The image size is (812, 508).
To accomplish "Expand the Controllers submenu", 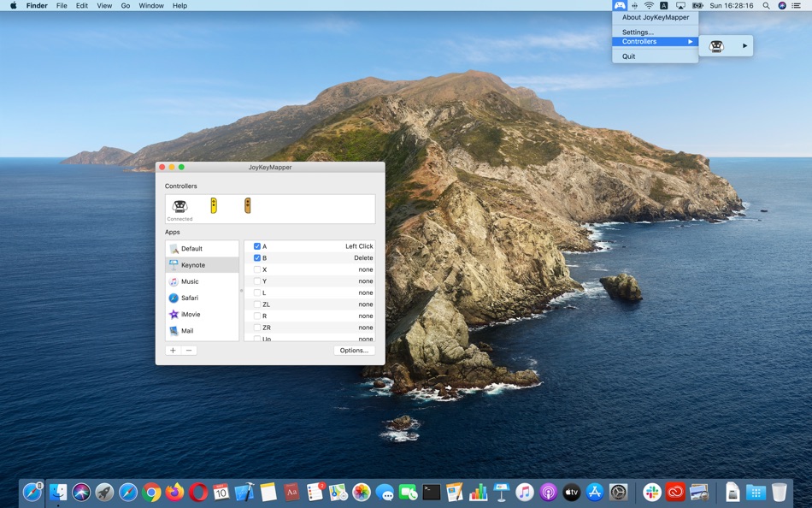I will (x=655, y=42).
